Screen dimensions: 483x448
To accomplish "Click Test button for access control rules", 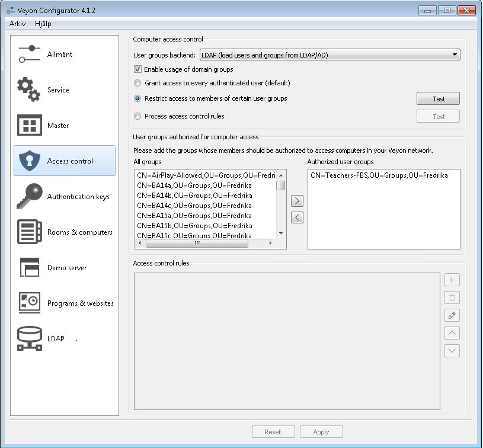I will pos(438,117).
